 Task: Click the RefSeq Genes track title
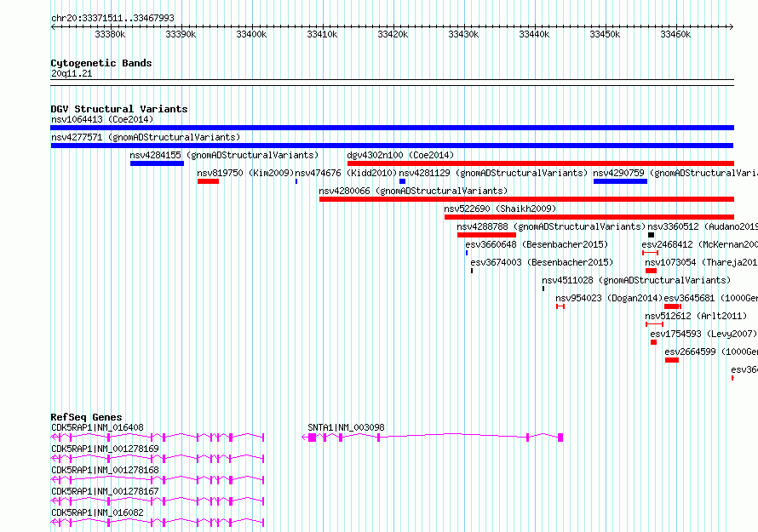point(86,417)
